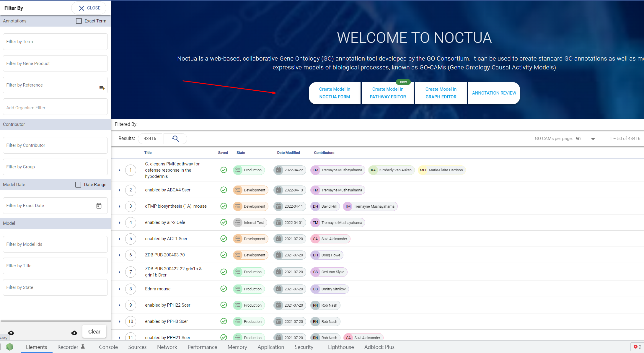Toggle the Date Range checkbox
Image resolution: width=644 pixels, height=353 pixels.
[x=78, y=185]
